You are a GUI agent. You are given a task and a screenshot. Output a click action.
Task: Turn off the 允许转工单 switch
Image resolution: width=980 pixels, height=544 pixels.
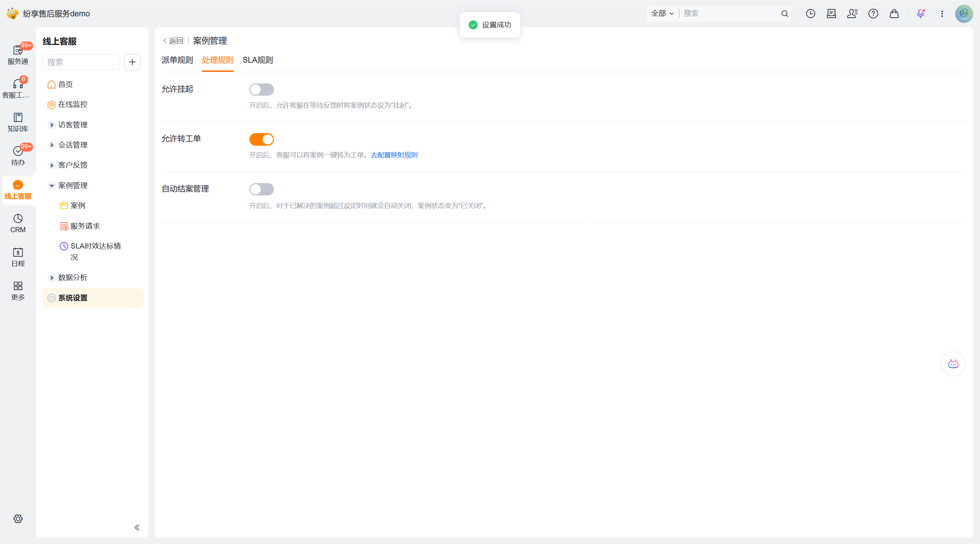pyautogui.click(x=261, y=139)
